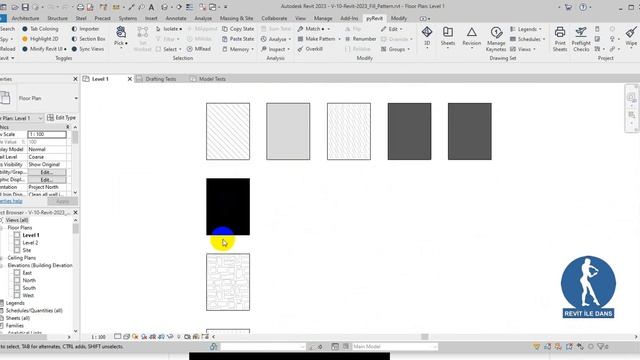Open the Architecture ribbon tab

click(25, 18)
